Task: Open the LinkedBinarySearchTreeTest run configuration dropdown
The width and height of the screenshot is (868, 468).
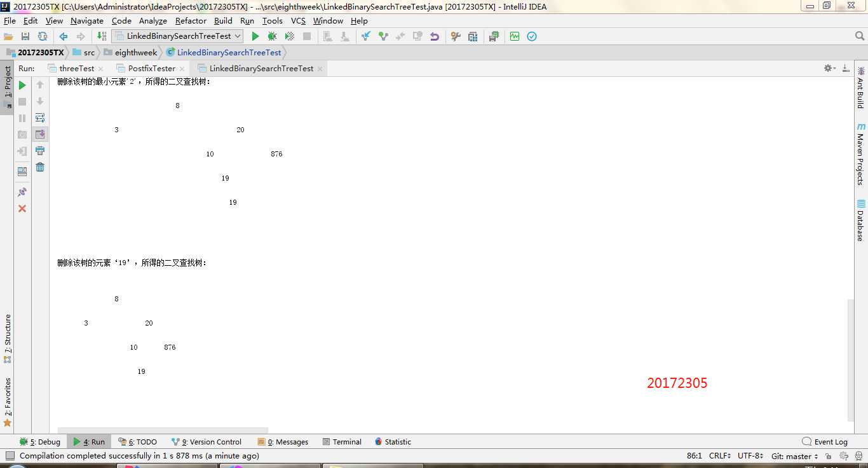Action: pyautogui.click(x=177, y=36)
